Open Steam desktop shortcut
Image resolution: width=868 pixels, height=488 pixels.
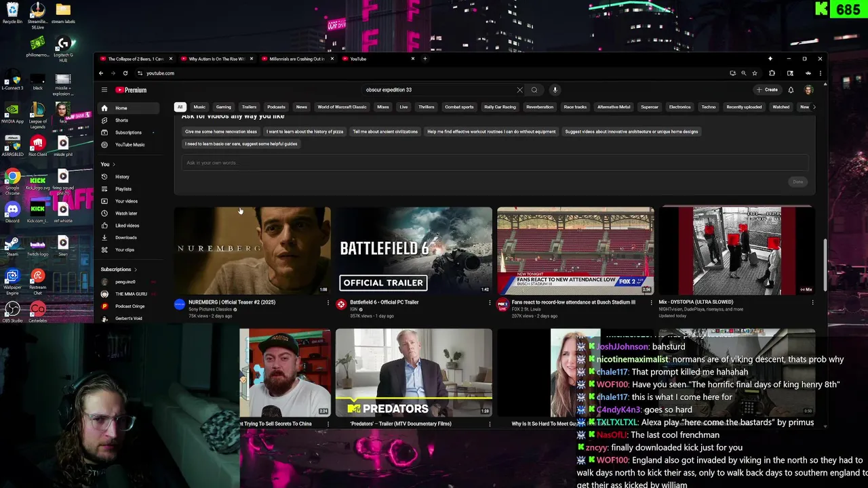12,245
